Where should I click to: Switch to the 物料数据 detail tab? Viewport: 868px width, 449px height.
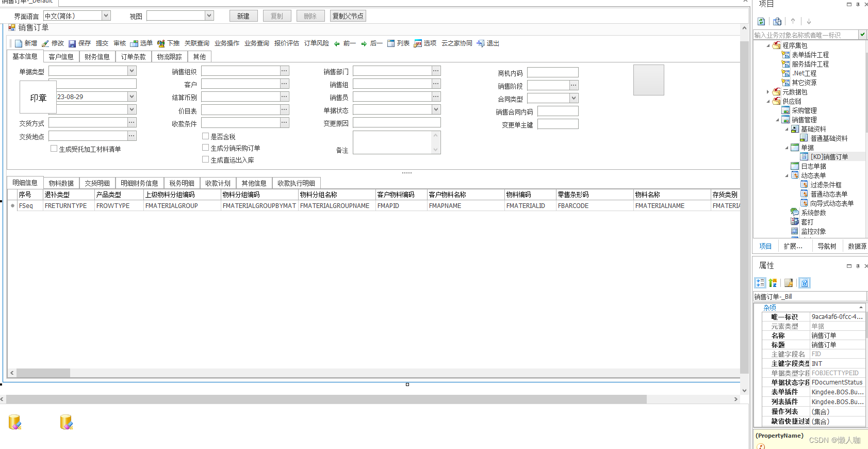point(61,183)
